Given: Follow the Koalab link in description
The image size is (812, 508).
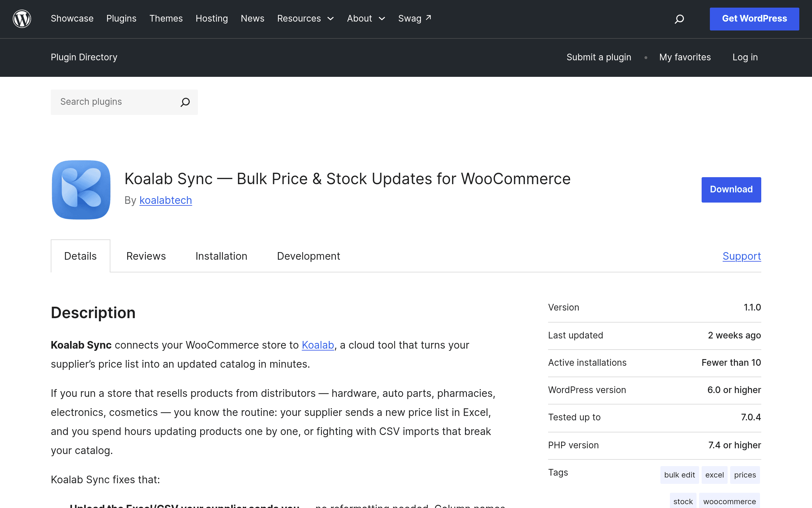Looking at the screenshot, I should 318,345.
